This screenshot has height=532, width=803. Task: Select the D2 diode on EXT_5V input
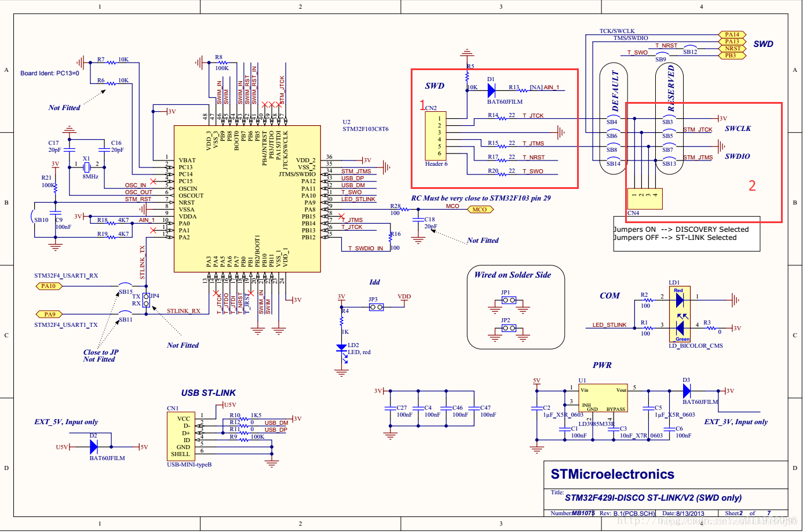pyautogui.click(x=94, y=447)
